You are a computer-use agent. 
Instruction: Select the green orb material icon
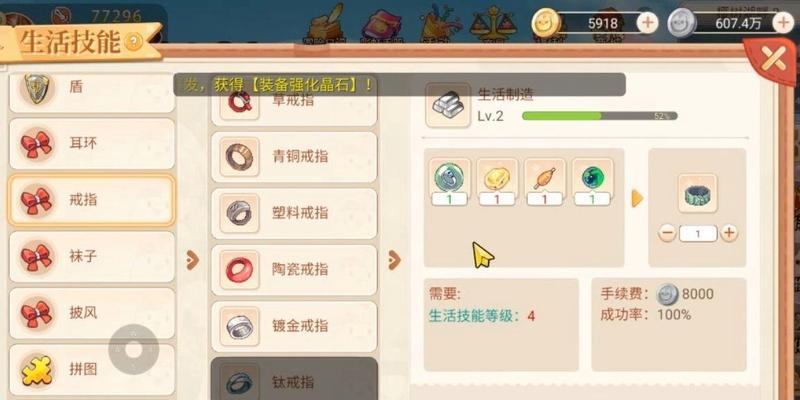[592, 177]
